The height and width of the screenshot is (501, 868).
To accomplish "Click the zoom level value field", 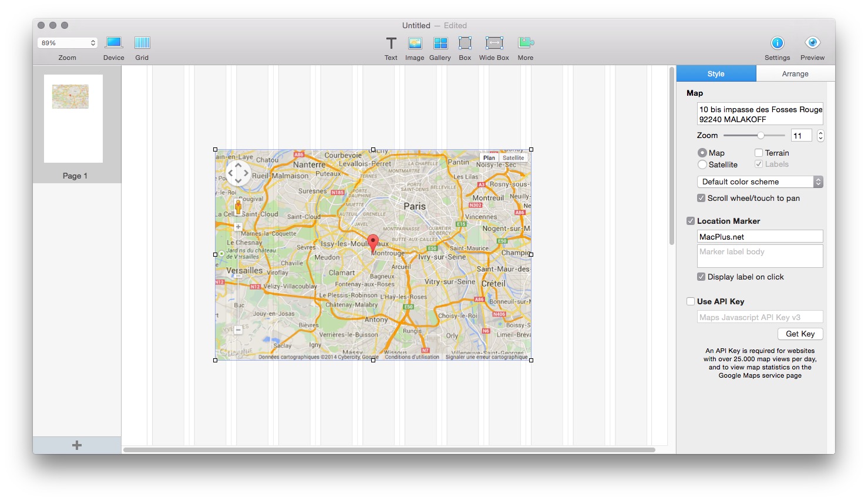I will pyautogui.click(x=801, y=136).
